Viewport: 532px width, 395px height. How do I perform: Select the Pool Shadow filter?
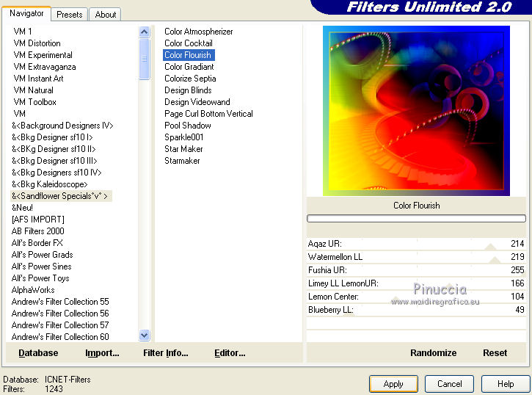click(188, 126)
